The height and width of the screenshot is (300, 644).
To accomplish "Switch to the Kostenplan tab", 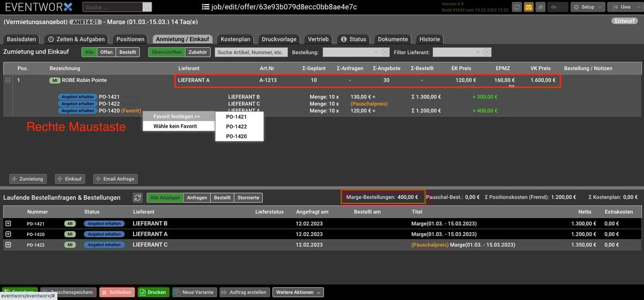I will pyautogui.click(x=235, y=39).
